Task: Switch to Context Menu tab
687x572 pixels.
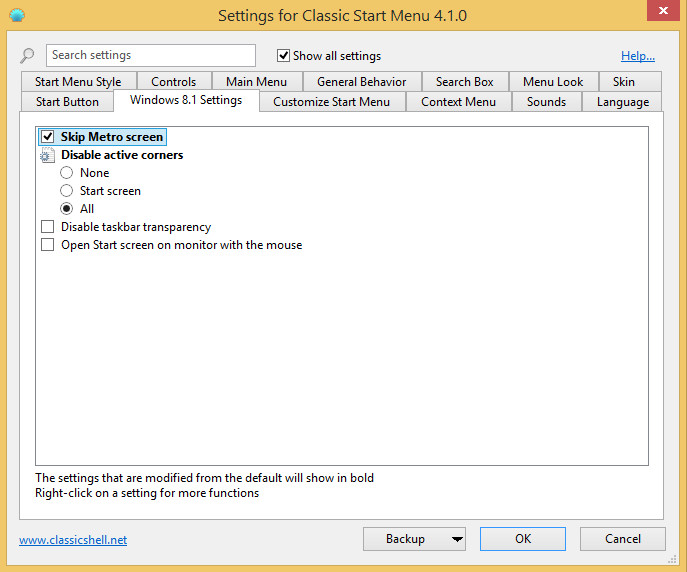Action: tap(458, 102)
